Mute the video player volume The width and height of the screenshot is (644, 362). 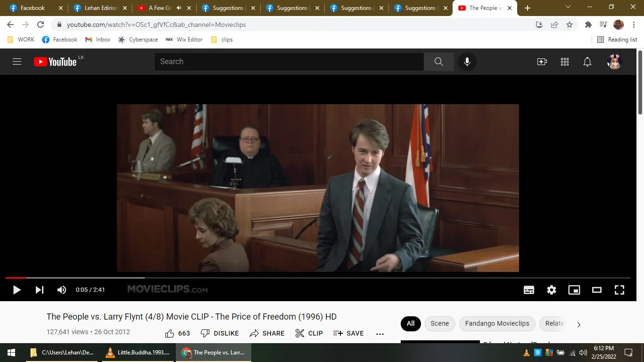coord(62,290)
